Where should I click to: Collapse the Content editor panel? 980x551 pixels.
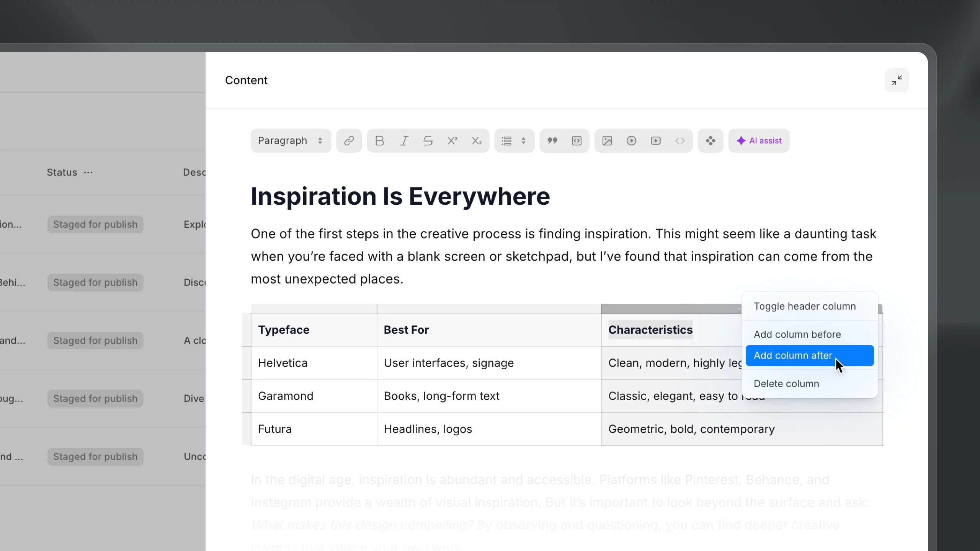tap(897, 80)
